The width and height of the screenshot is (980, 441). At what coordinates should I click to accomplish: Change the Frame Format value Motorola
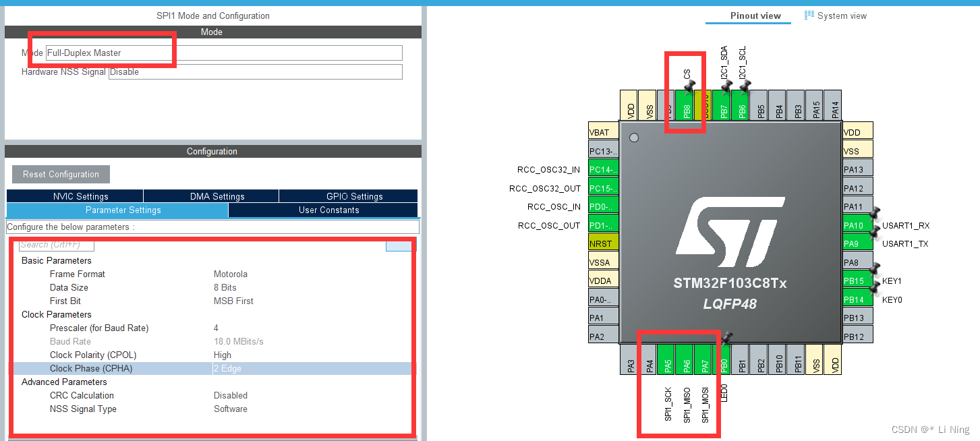click(231, 274)
